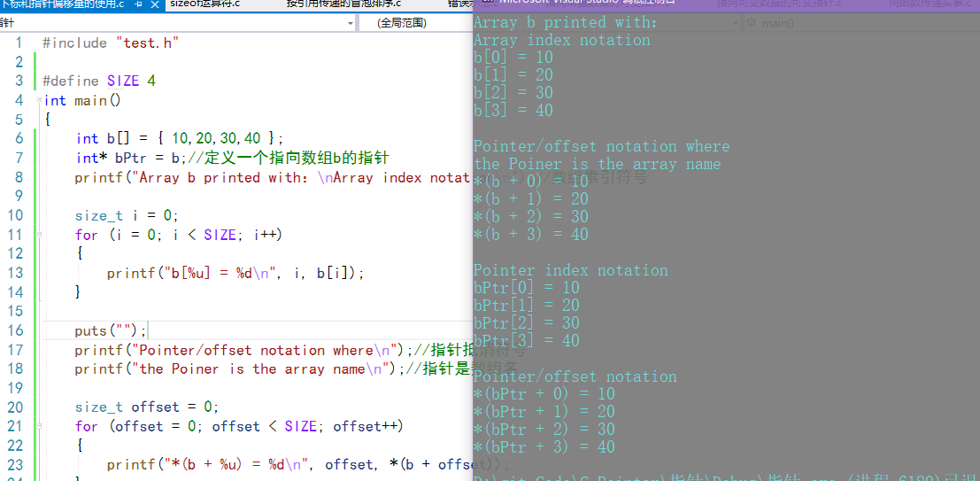Click printf("b[%u] = %d\n", i, b[i]); line
Screen dimensions: 980x481
coord(235,273)
